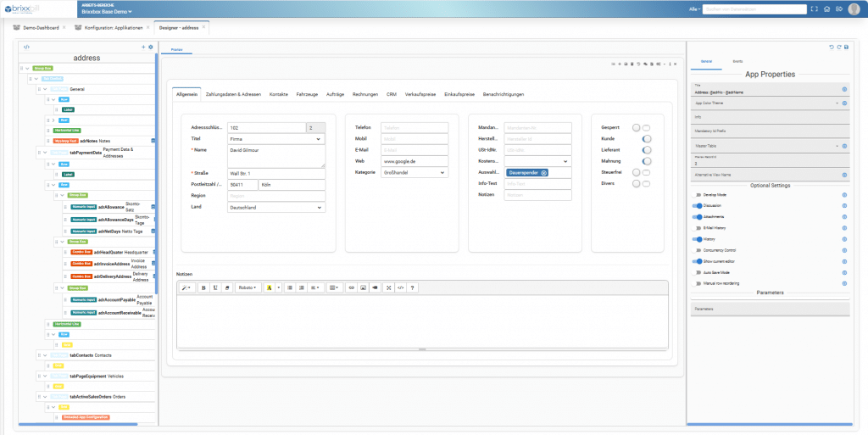Expand the Parameters section row
This screenshot has height=435, width=868.
(770, 309)
